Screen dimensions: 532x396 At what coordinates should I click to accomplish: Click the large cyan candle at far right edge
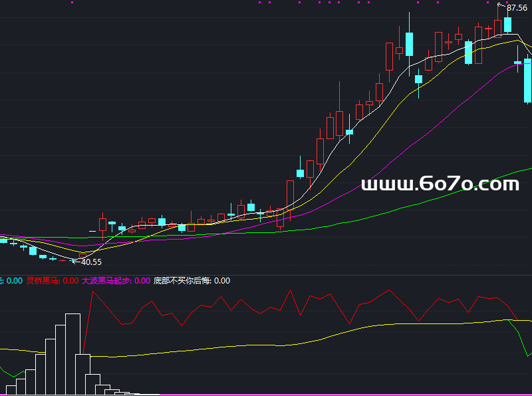click(x=527, y=80)
